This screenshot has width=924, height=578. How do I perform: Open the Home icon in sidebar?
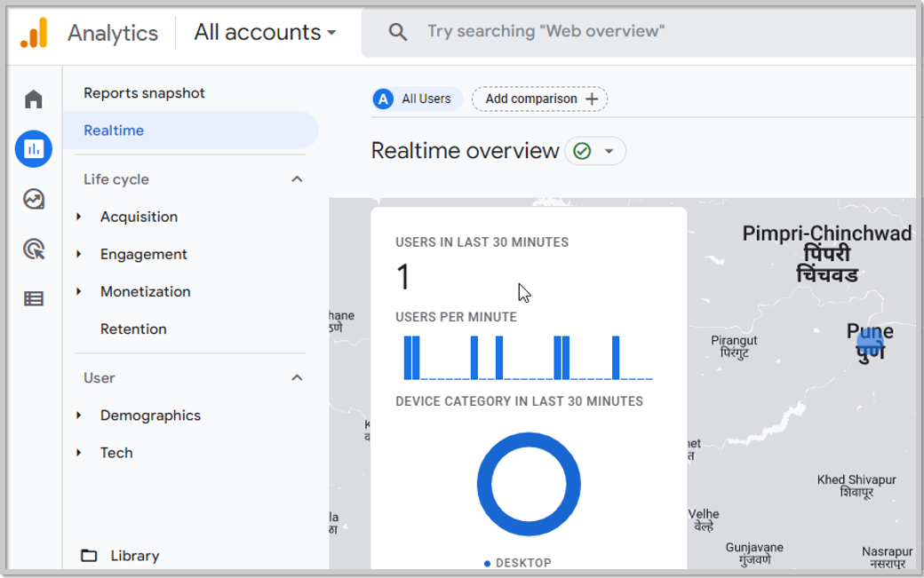click(x=34, y=99)
